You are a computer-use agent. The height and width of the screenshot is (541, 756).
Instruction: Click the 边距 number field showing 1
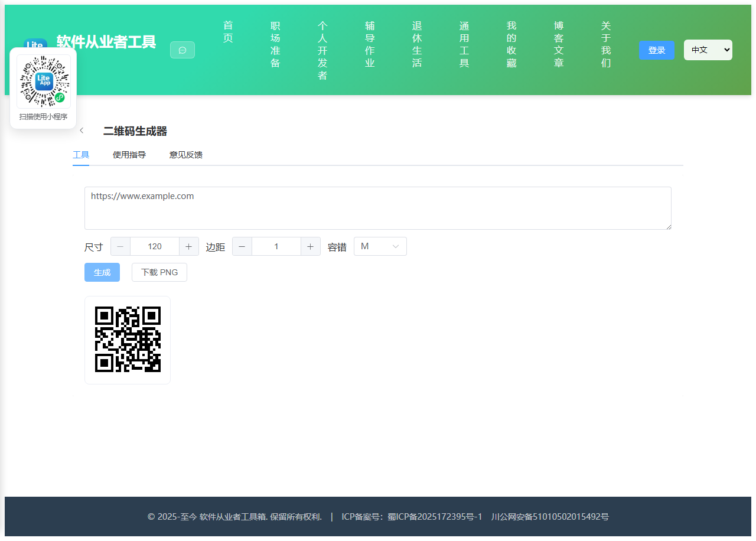pyautogui.click(x=276, y=246)
